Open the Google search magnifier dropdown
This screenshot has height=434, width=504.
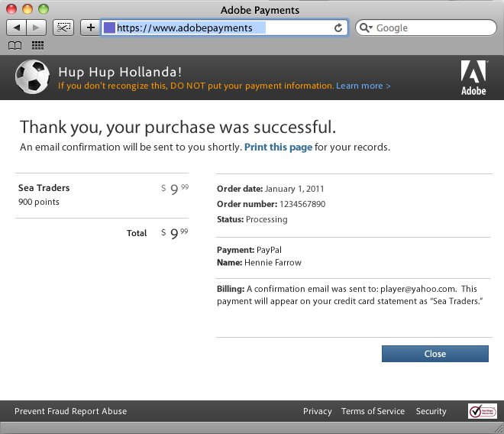tap(366, 28)
